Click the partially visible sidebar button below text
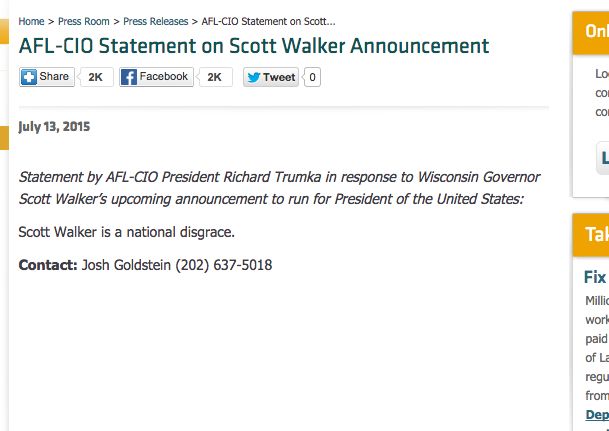 pos(603,158)
